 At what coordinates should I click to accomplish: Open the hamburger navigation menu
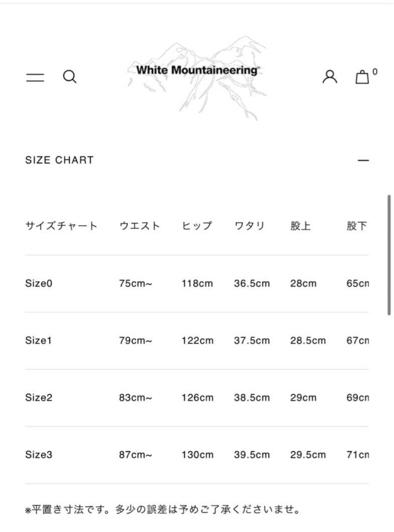(x=35, y=78)
